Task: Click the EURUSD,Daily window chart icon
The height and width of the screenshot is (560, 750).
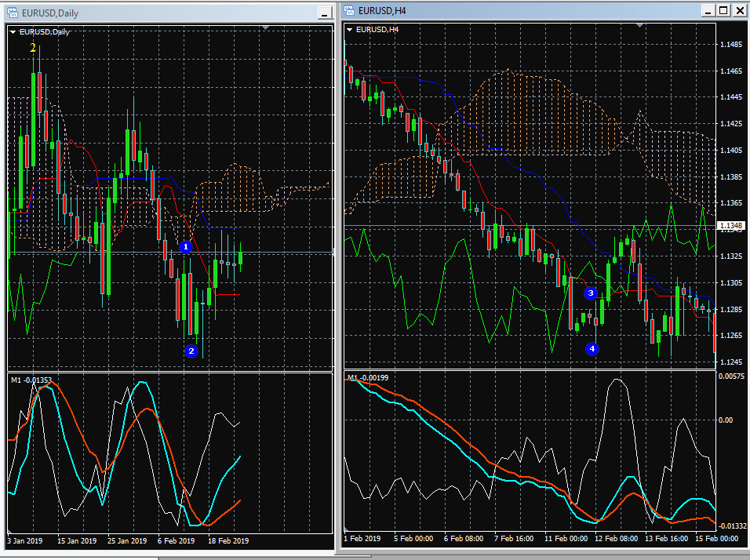Action: [x=13, y=13]
